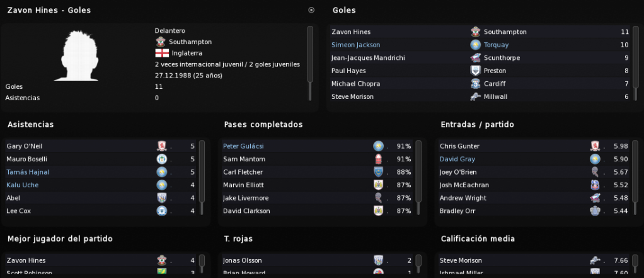Click the club badge next to Chris Gunter
The image size is (644, 278).
(x=595, y=146)
